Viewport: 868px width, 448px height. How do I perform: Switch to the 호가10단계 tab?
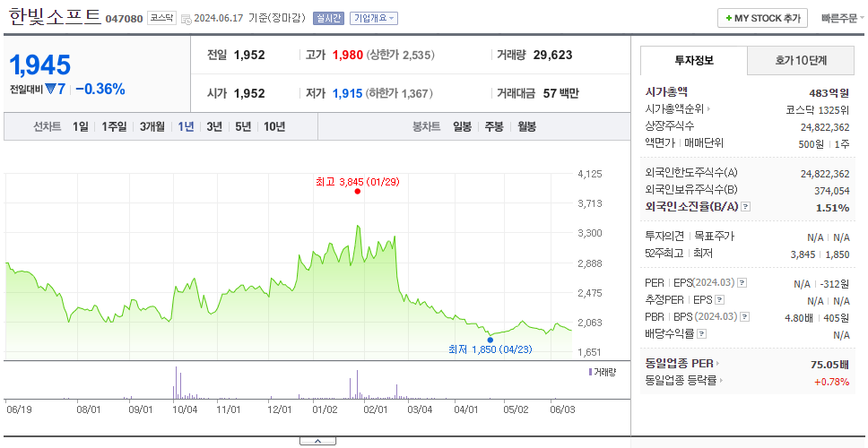[801, 61]
